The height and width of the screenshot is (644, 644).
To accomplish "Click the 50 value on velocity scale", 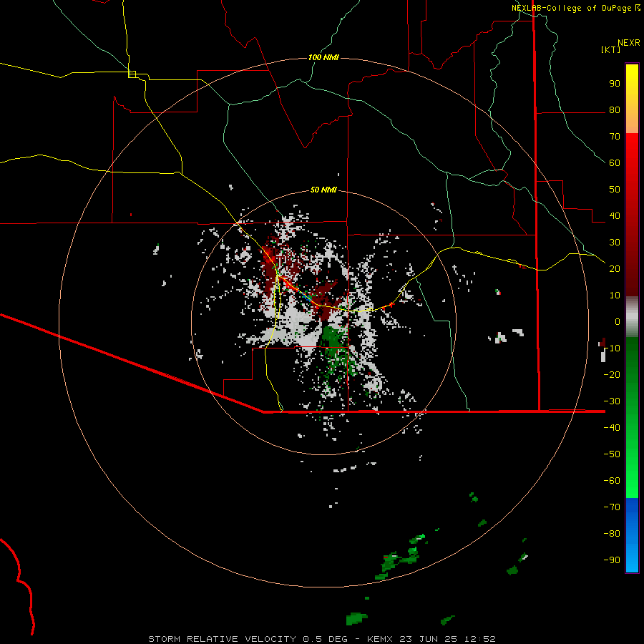I will coord(615,190).
